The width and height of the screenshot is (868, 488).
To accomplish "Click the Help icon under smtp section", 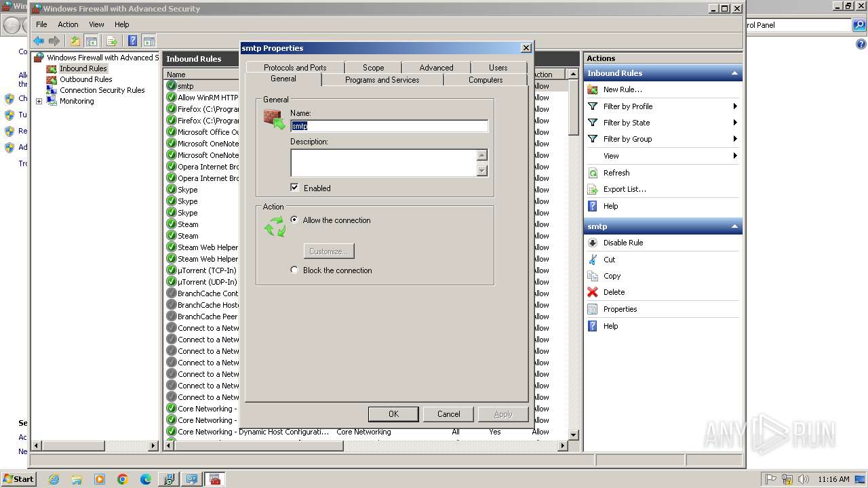I will 593,326.
